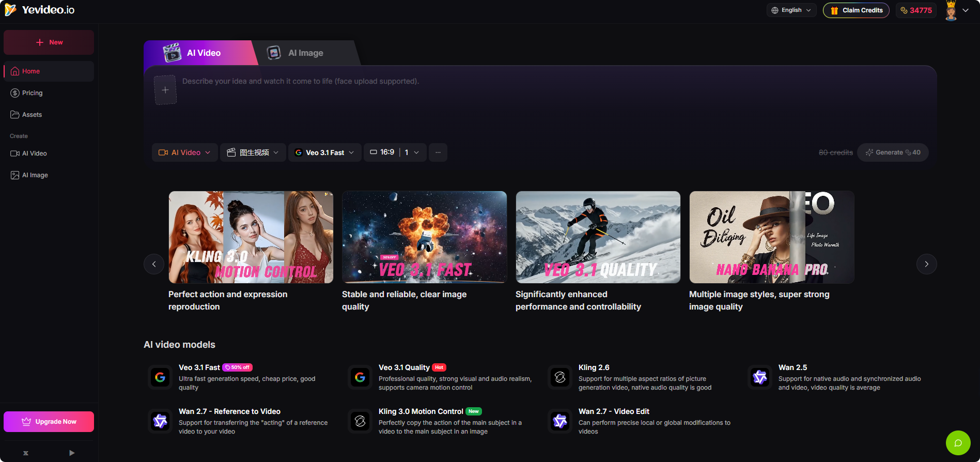
Task: Click the Claim Credits button
Action: (x=856, y=10)
